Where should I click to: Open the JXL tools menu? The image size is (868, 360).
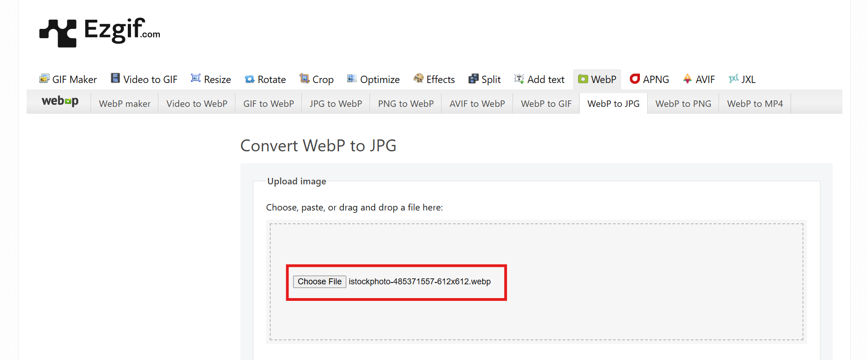742,79
